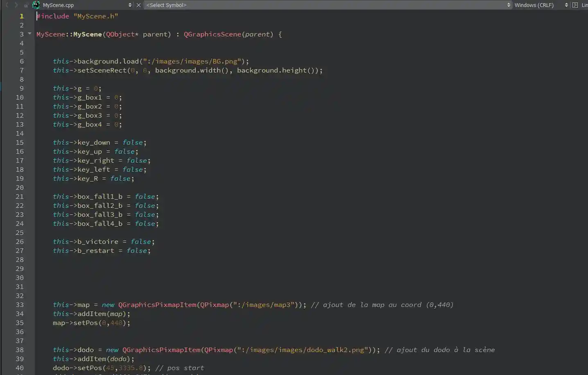Place cursor in empty line 30
This screenshot has width=588, height=375.
164,277
